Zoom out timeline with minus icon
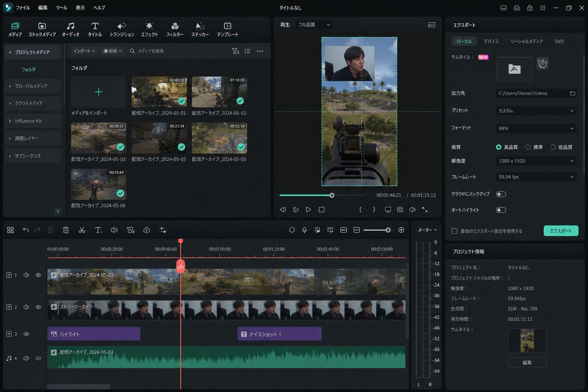Screen dimensions: 588x392 click(357, 230)
